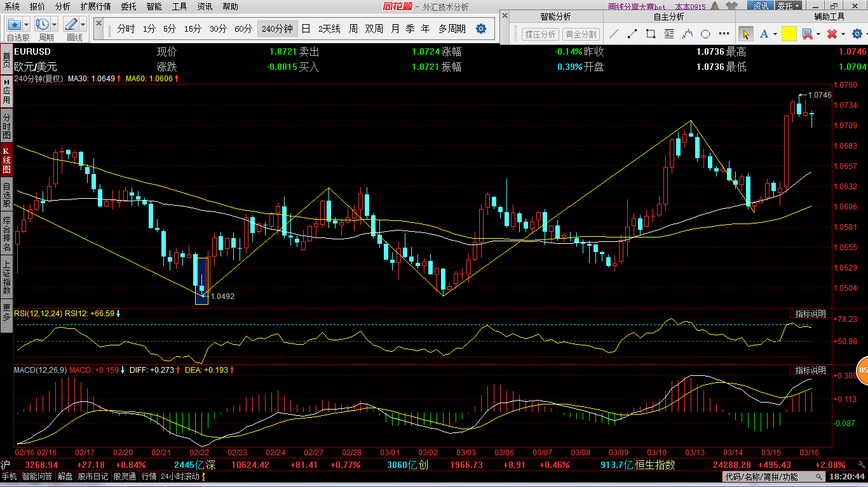Image resolution: width=868 pixels, height=487 pixels.
Task: Click RSI 指标说明 button
Action: pyautogui.click(x=810, y=314)
